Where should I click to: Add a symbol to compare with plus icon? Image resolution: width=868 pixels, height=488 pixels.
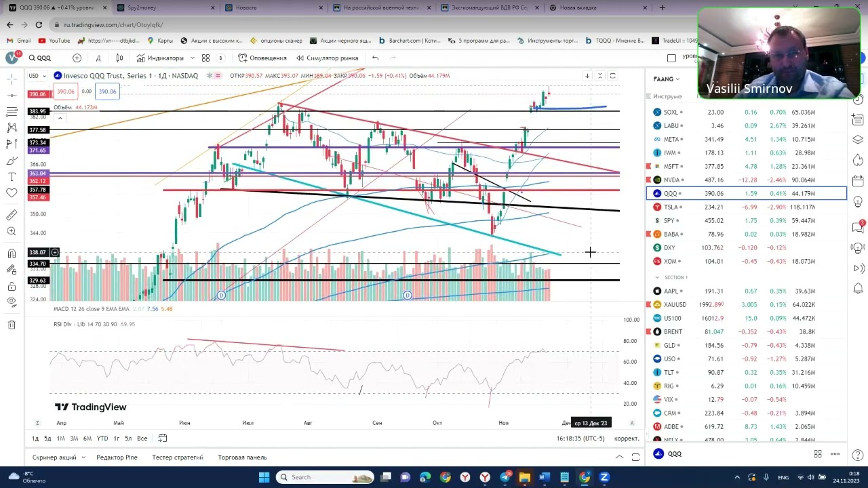pos(77,58)
